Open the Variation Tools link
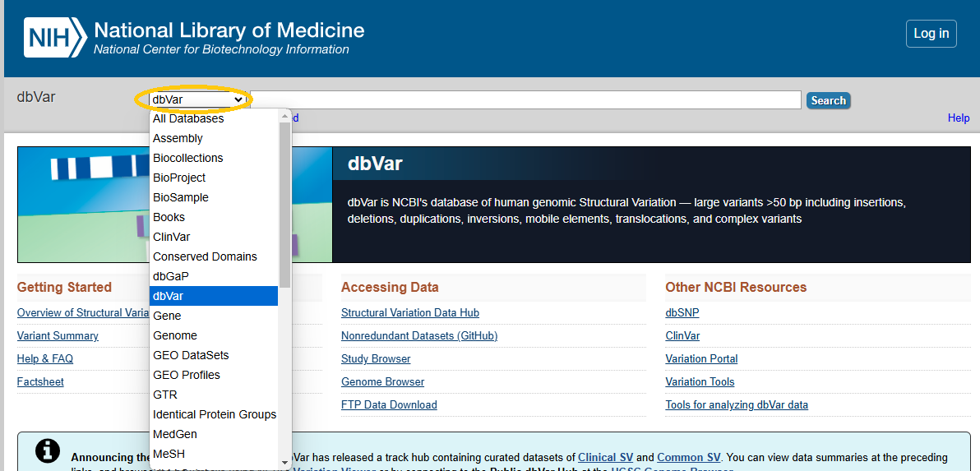The image size is (980, 471). (x=700, y=381)
